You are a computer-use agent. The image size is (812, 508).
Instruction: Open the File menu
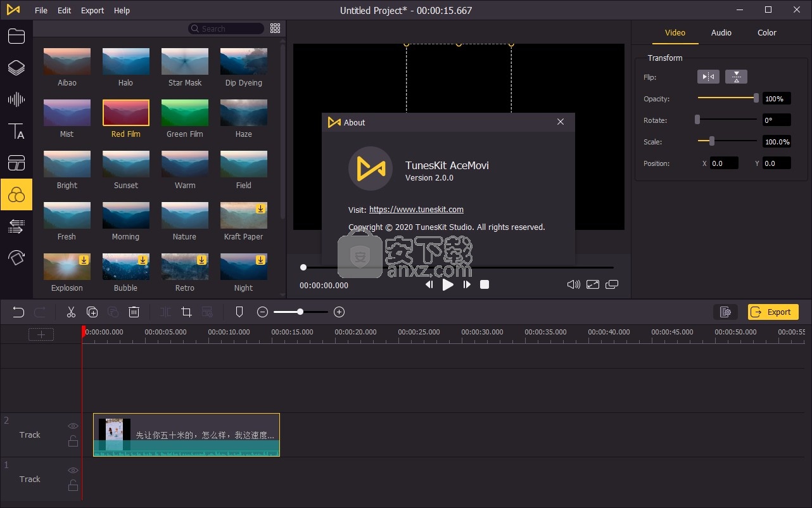pos(41,10)
